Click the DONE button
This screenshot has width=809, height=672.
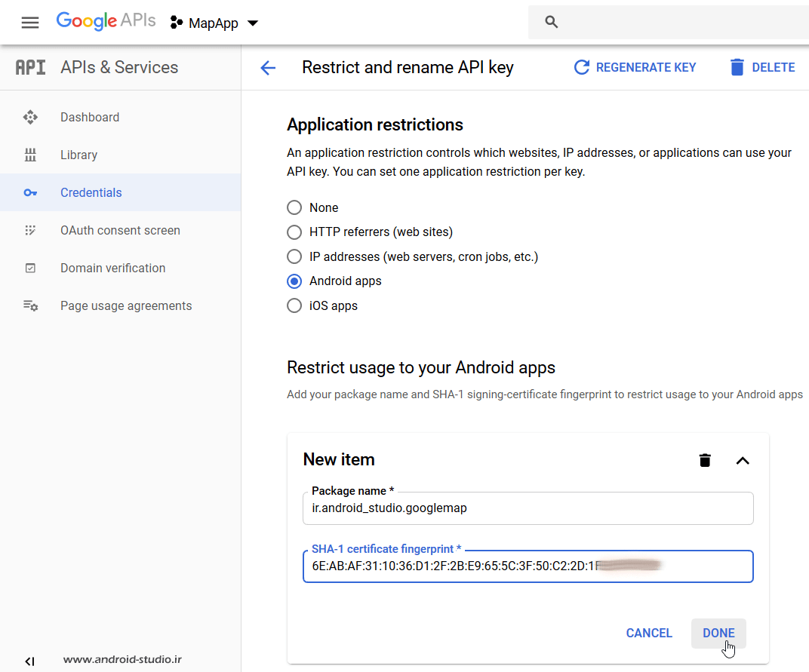coord(718,633)
